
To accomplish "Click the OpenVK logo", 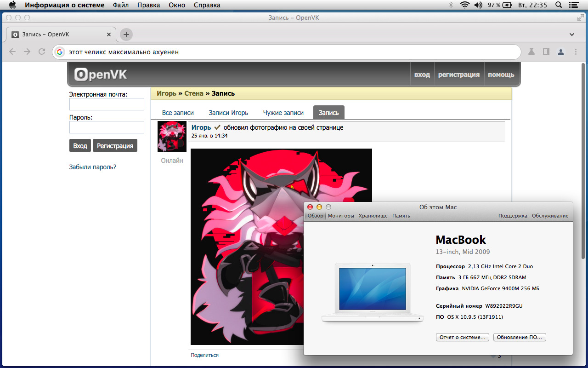I will click(101, 75).
